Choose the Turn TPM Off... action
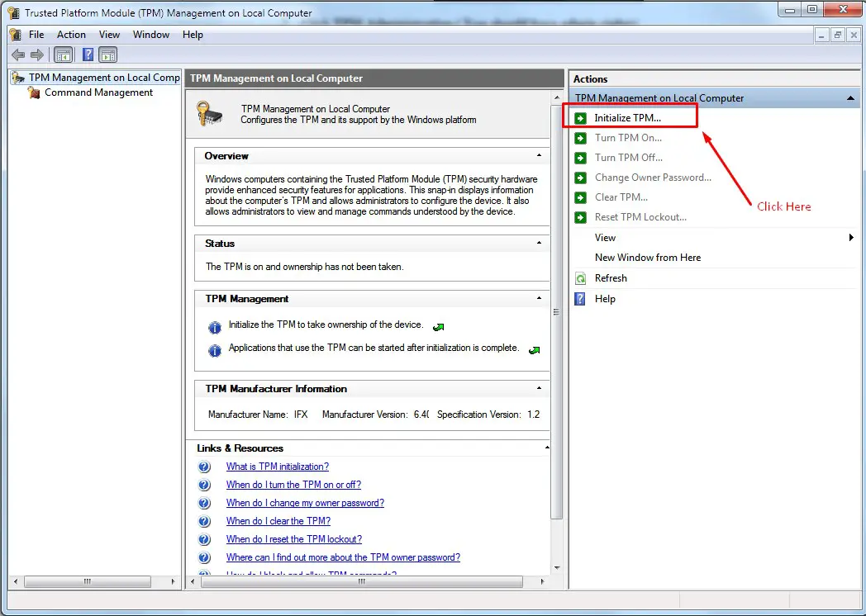This screenshot has height=616, width=866. tap(629, 158)
